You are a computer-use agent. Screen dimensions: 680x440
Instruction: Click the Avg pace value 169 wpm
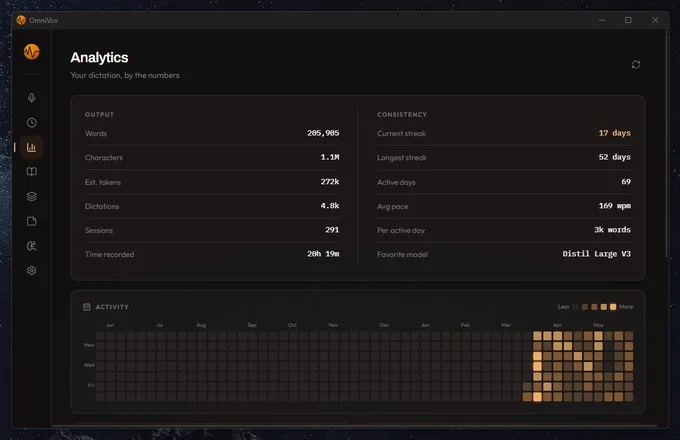coord(615,205)
